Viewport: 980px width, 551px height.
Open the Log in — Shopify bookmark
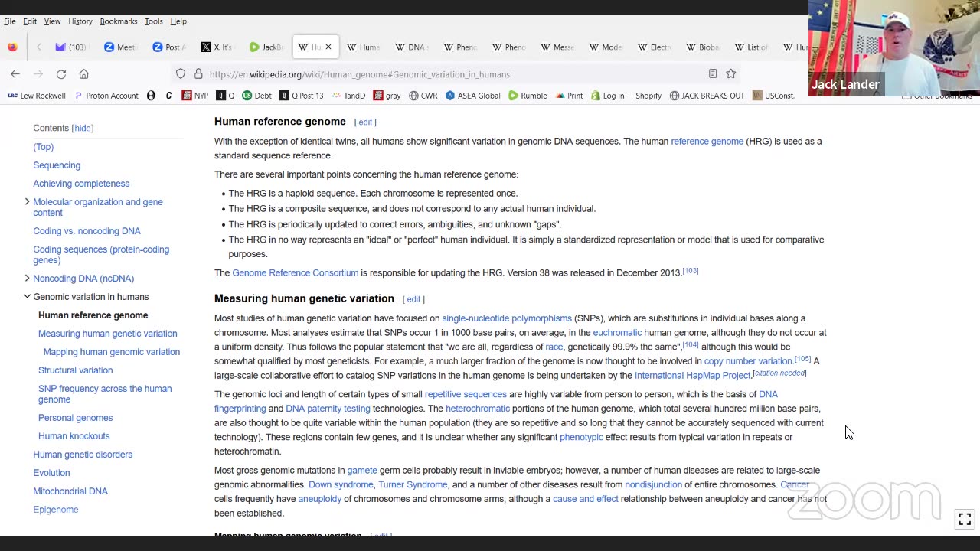click(x=626, y=96)
